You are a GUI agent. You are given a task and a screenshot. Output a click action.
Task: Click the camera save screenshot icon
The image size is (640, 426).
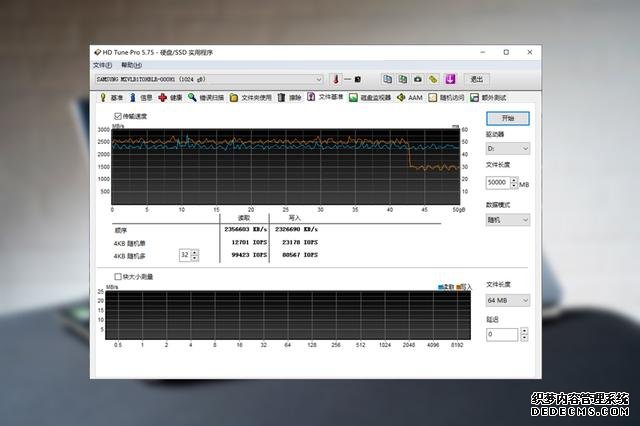click(417, 79)
